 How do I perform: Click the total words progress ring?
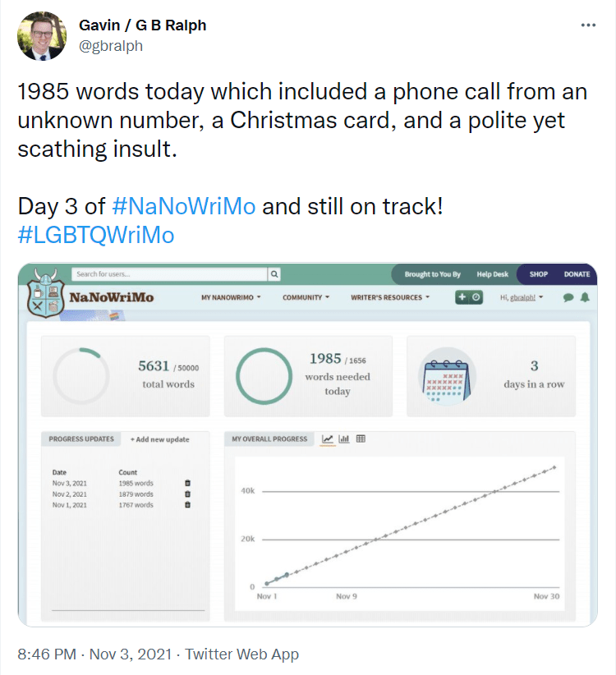80,374
